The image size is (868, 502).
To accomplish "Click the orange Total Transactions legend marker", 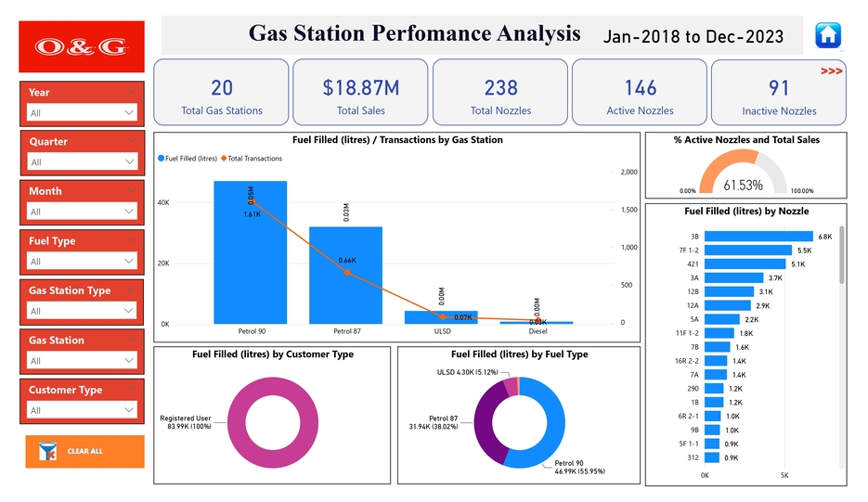I will tap(224, 159).
